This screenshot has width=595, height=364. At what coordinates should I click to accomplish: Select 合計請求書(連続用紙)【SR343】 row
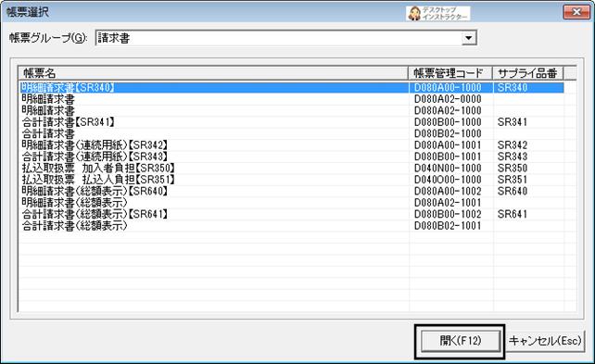291,157
